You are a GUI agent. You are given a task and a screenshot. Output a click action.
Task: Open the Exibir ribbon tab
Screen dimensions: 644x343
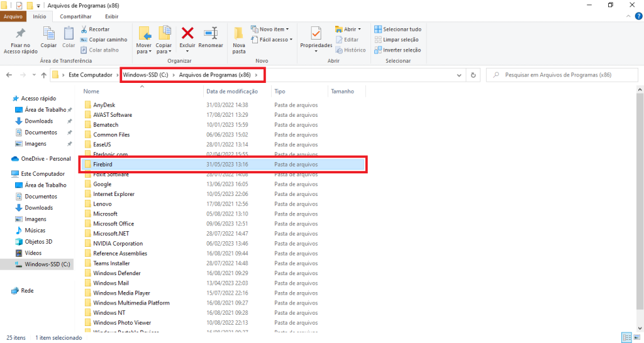coord(111,16)
